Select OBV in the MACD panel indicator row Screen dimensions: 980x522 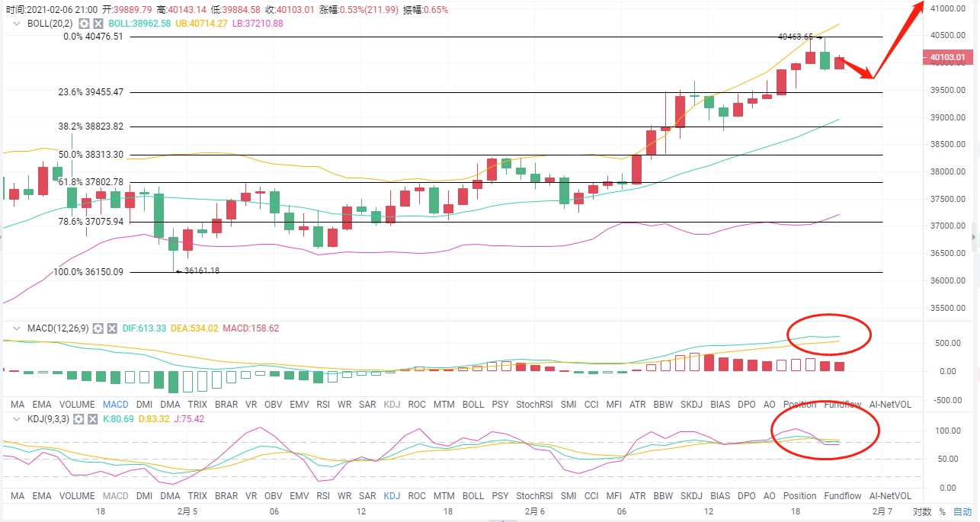point(274,404)
